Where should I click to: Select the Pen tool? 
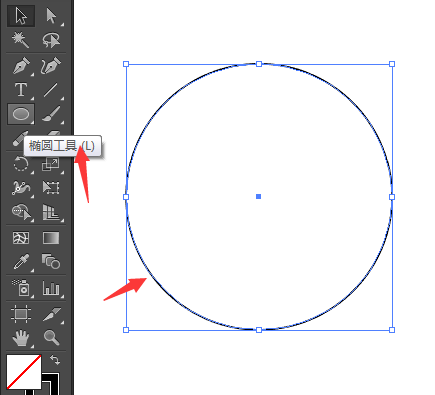(21, 66)
